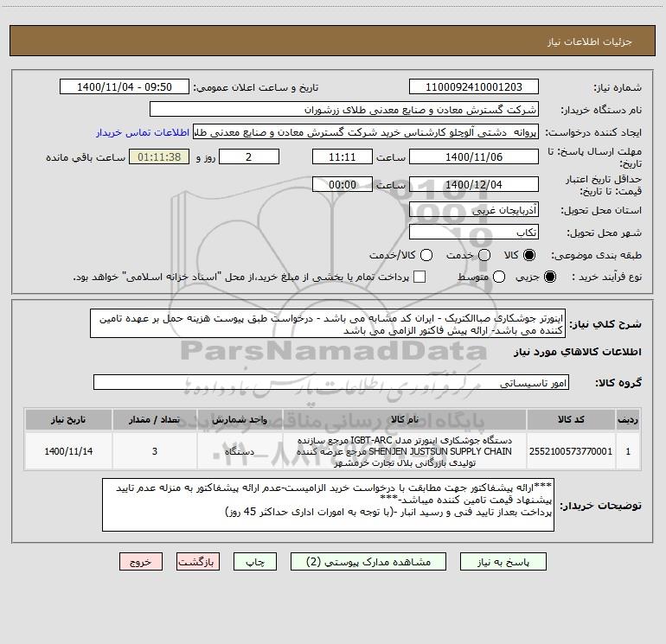Viewport: 666px width, 644px height.
Task: Click the شرح کلی نیاز description box
Action: click(328, 324)
